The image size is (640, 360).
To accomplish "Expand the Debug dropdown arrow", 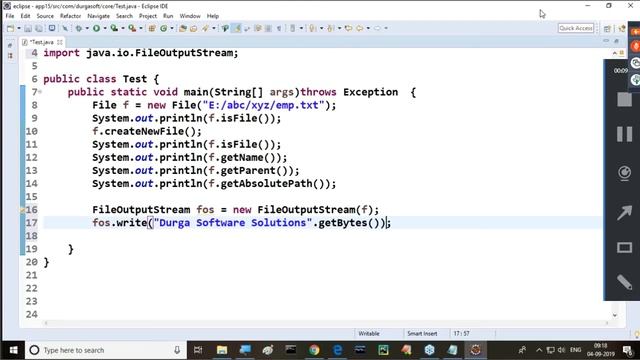I will pos(87,28).
